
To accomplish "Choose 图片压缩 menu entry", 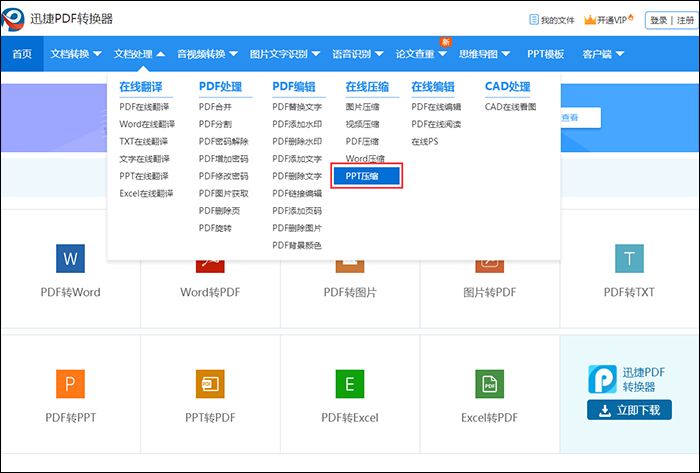I will tap(362, 107).
